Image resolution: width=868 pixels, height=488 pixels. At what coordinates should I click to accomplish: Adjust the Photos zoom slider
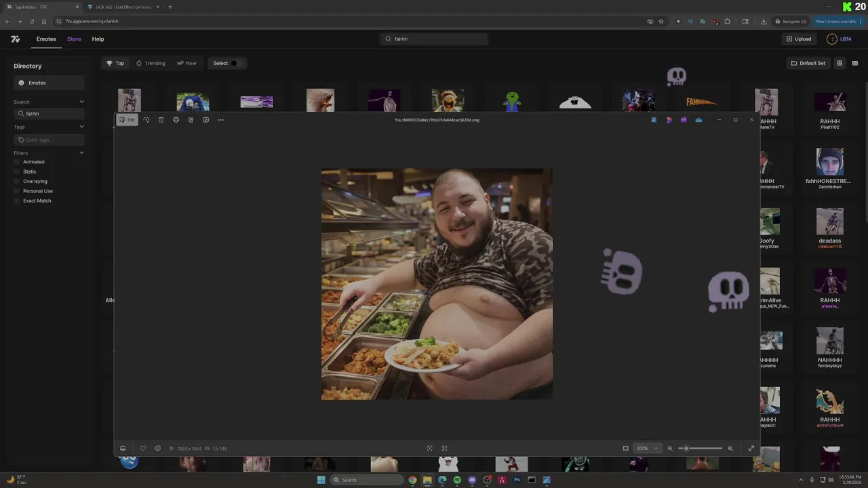pos(701,448)
